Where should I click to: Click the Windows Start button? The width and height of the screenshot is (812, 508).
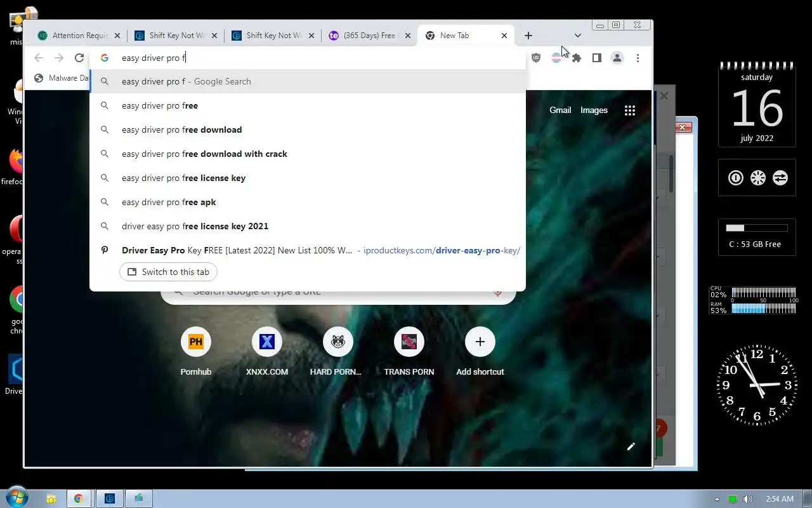pyautogui.click(x=16, y=498)
